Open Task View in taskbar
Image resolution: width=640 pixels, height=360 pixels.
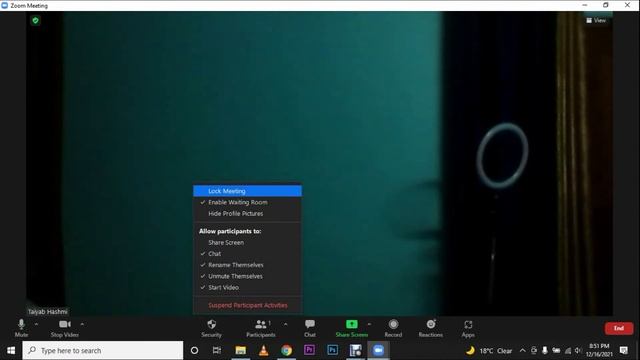tap(217, 351)
